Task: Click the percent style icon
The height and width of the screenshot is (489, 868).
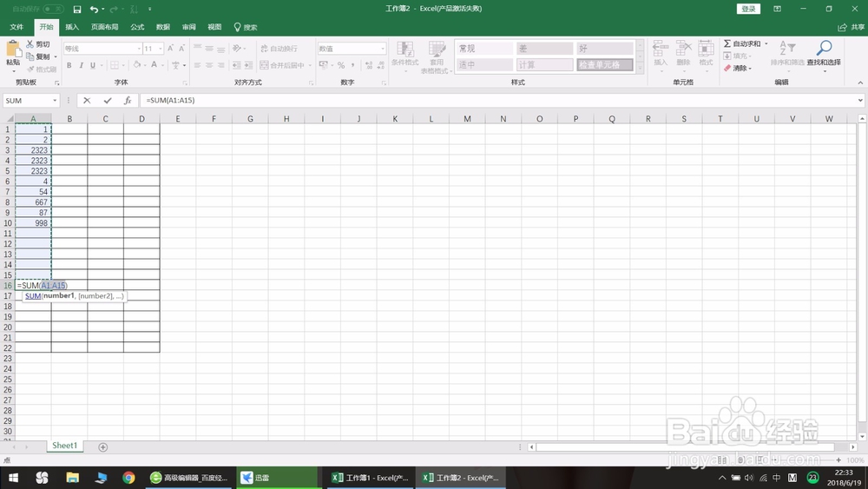Action: pyautogui.click(x=341, y=65)
